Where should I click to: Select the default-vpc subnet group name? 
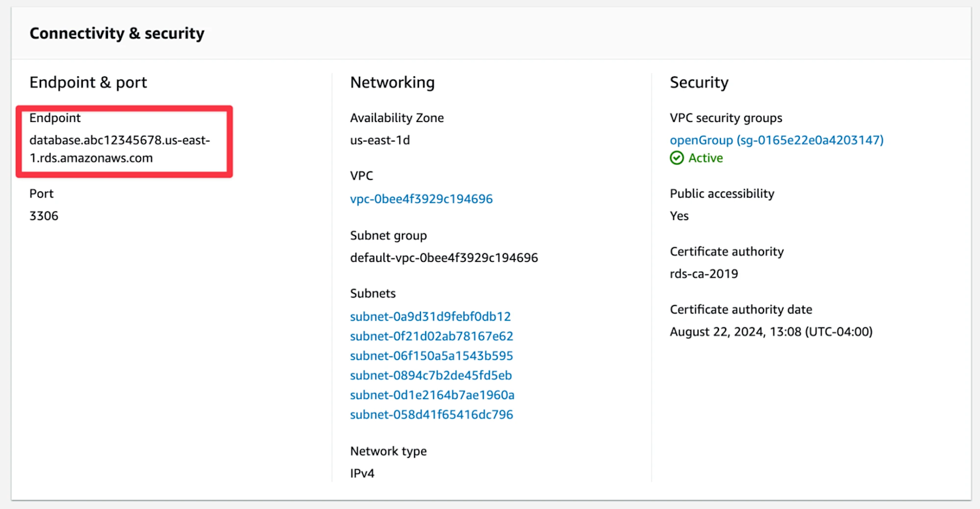(x=444, y=257)
